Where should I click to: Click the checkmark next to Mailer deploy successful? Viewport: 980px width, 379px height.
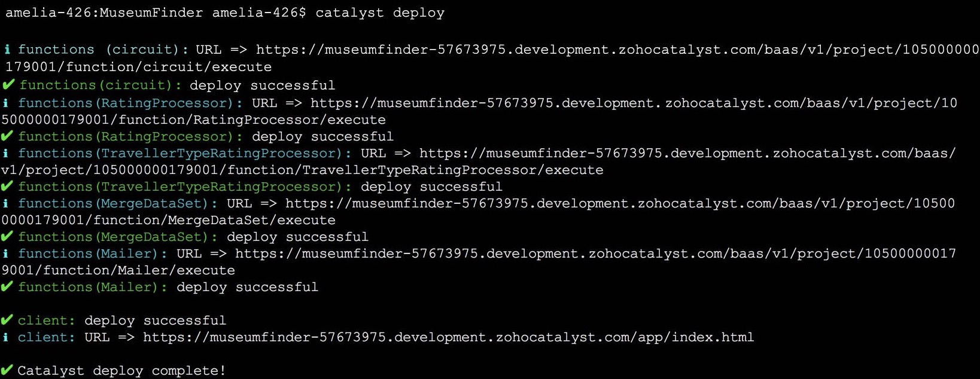[x=7, y=287]
